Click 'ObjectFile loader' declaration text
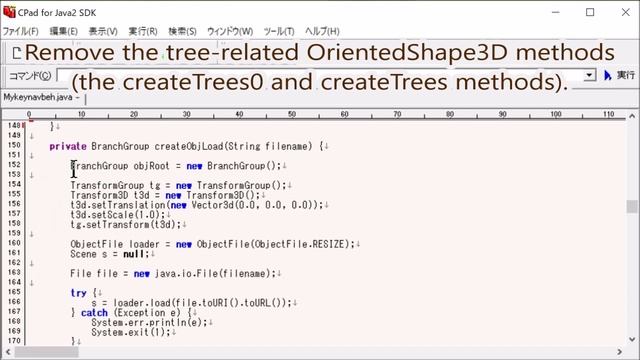This screenshot has width=640, height=360. [115, 244]
